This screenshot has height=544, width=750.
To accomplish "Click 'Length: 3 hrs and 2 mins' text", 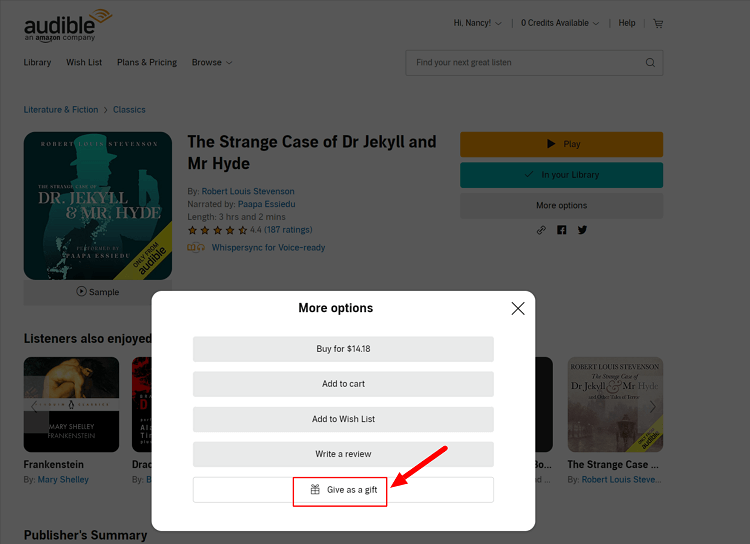I will (x=236, y=217).
